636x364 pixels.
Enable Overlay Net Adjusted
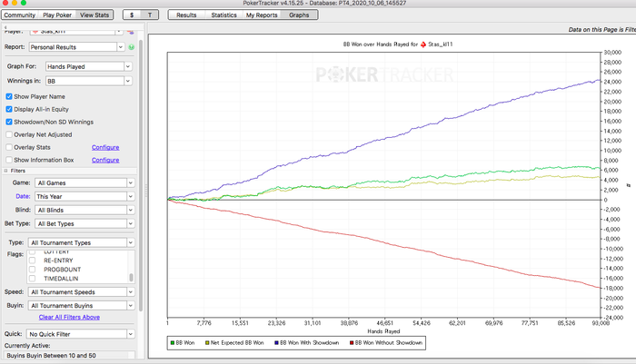pyautogui.click(x=9, y=134)
